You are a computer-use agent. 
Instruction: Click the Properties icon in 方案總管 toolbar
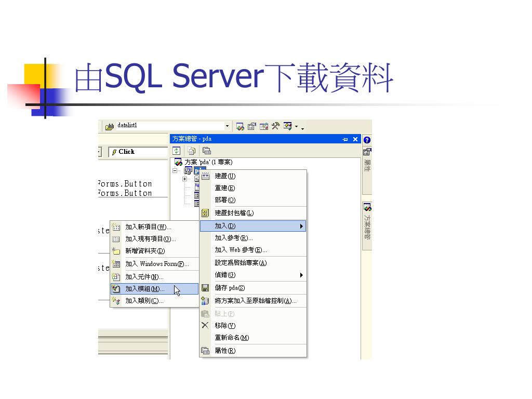(207, 151)
